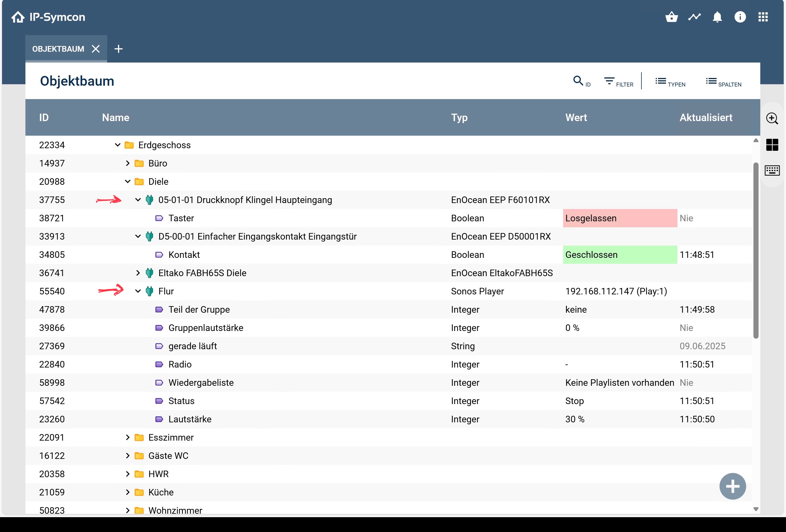
Task: Click the tile layout icon on right sidebar
Action: (x=772, y=145)
